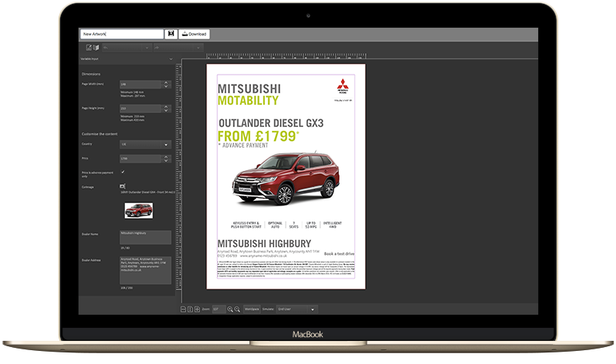
Task: Click the Dealer Name text field
Action: pyautogui.click(x=146, y=238)
